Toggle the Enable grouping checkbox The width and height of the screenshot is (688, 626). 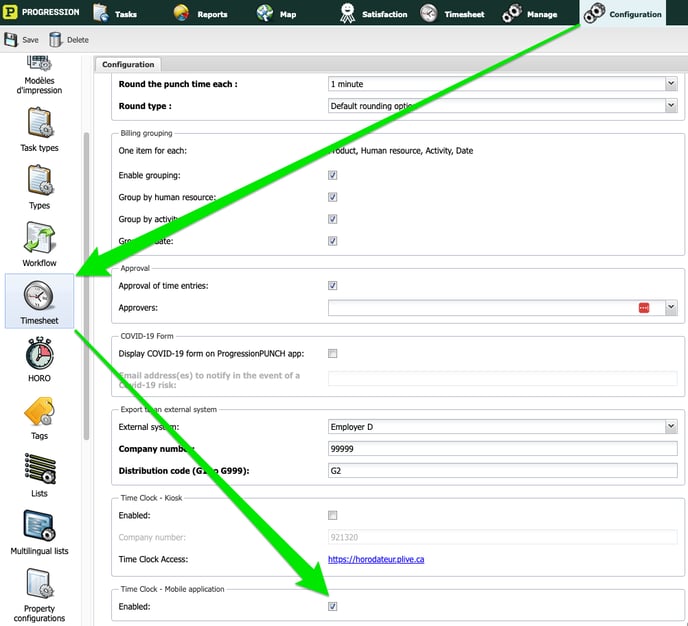coord(333,175)
